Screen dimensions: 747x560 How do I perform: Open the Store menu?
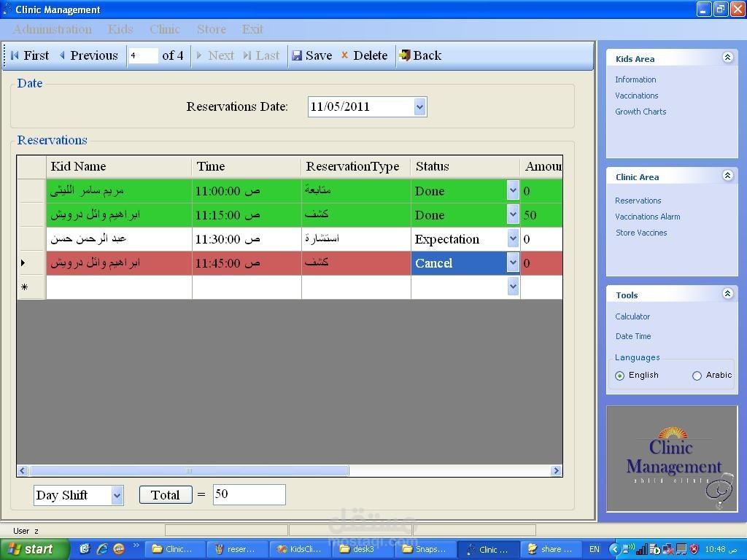[212, 29]
